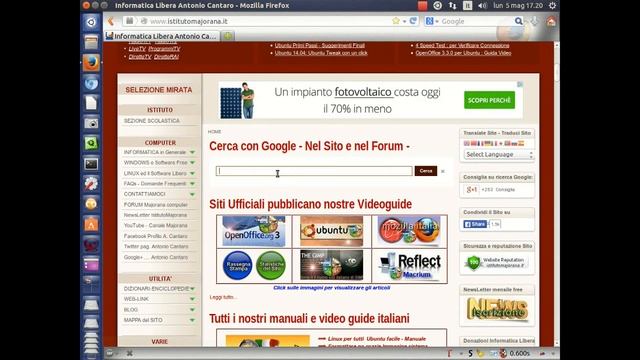Click the red recording indicator in top panel
640x360 pixels.
(422, 5)
